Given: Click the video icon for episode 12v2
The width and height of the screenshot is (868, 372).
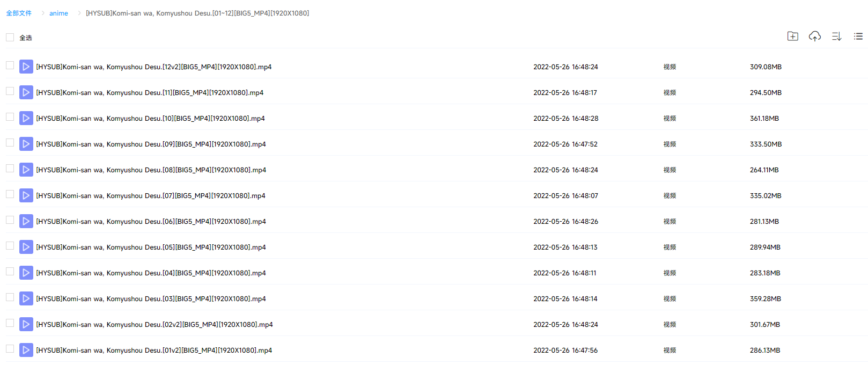Looking at the screenshot, I should 26,67.
